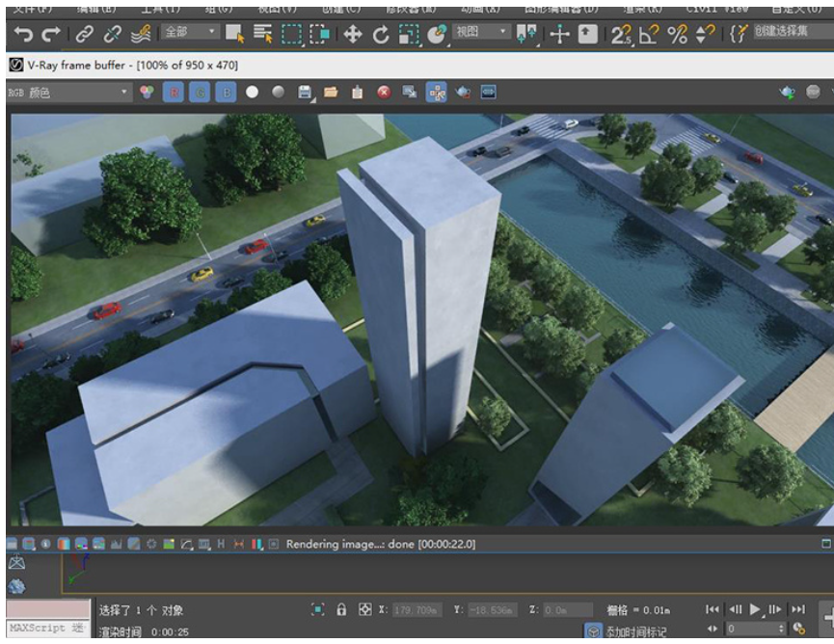Save rendered image with disk icon
This screenshot has width=834, height=644.
(x=306, y=93)
